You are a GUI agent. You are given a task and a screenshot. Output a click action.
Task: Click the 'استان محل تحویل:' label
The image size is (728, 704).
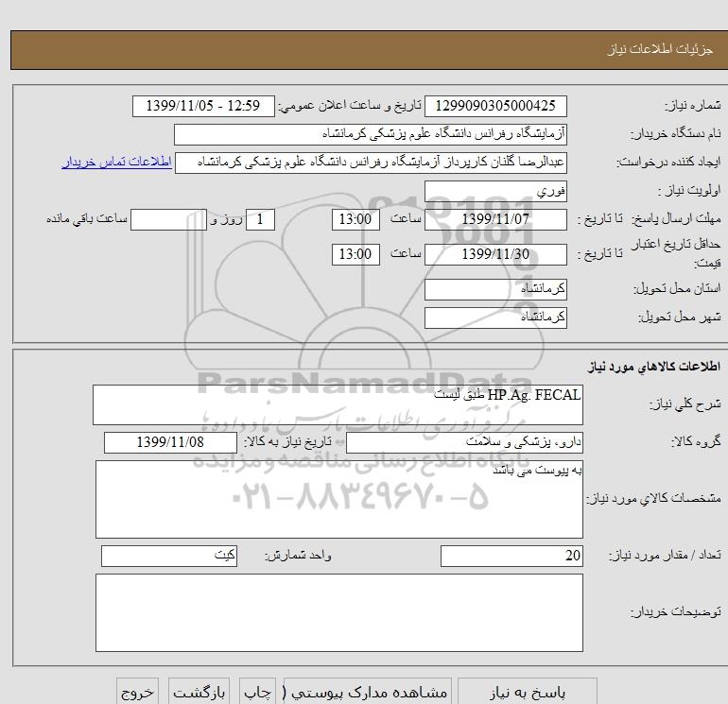(677, 289)
